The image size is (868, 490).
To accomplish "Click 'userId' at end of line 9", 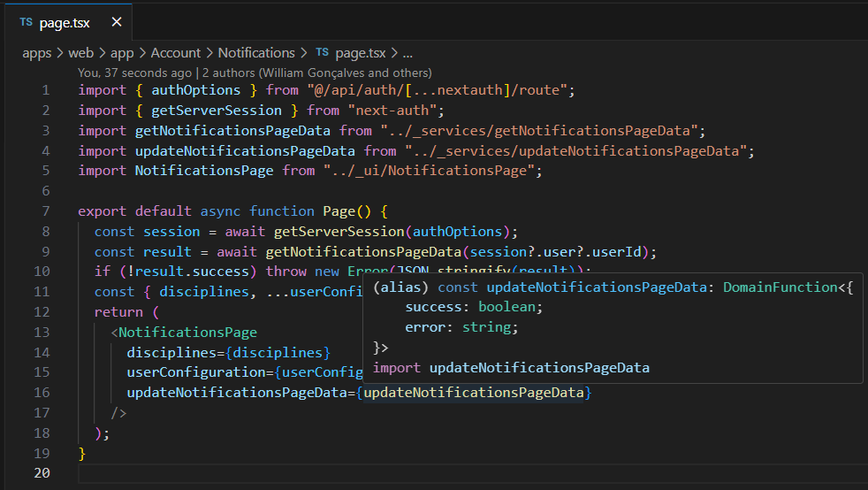I will tap(617, 252).
